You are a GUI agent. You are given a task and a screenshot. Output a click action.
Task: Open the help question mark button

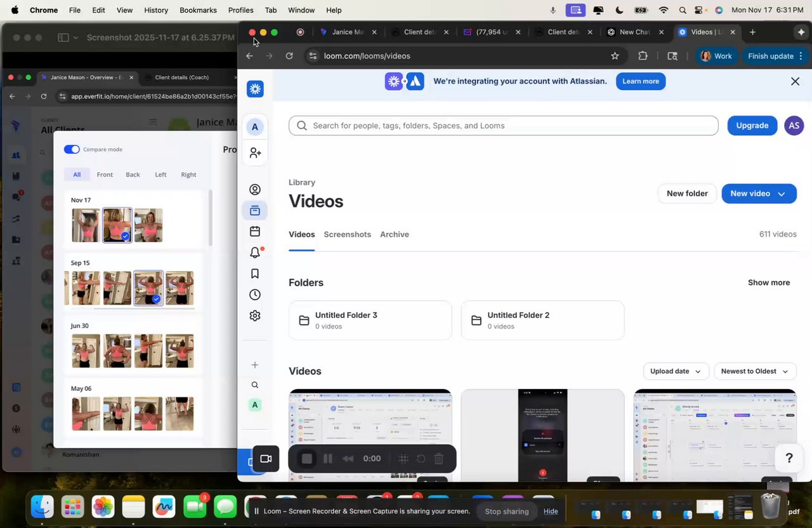[x=789, y=458]
